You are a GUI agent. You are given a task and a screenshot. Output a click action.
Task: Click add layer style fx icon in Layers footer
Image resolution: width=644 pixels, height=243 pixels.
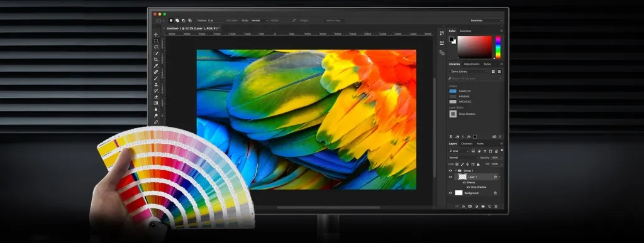click(x=464, y=207)
